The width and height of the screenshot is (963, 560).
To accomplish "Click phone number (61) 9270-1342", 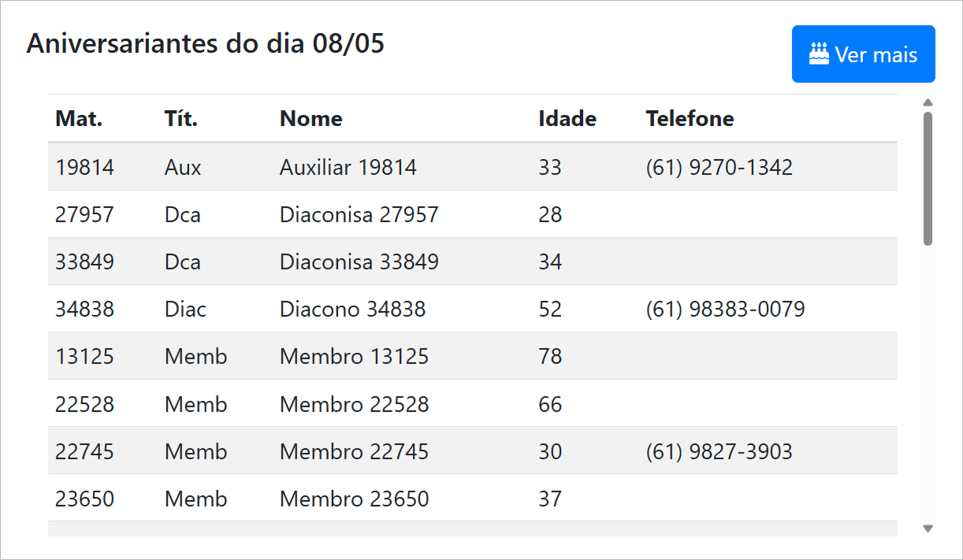I will [x=719, y=167].
